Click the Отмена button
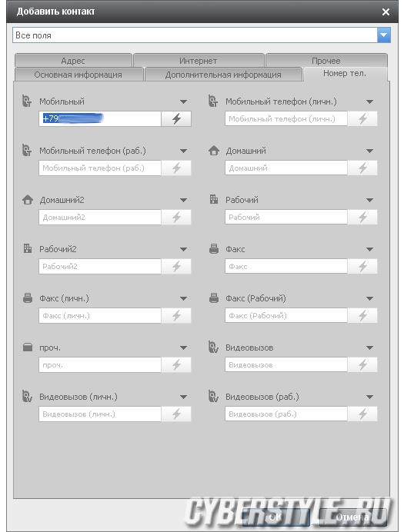Viewport: 404px width, 532px height. (352, 517)
